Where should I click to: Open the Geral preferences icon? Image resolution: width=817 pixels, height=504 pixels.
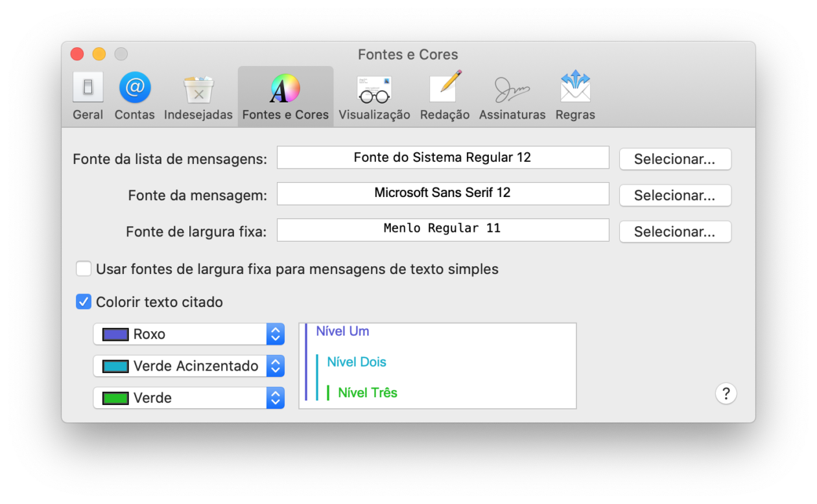click(88, 95)
